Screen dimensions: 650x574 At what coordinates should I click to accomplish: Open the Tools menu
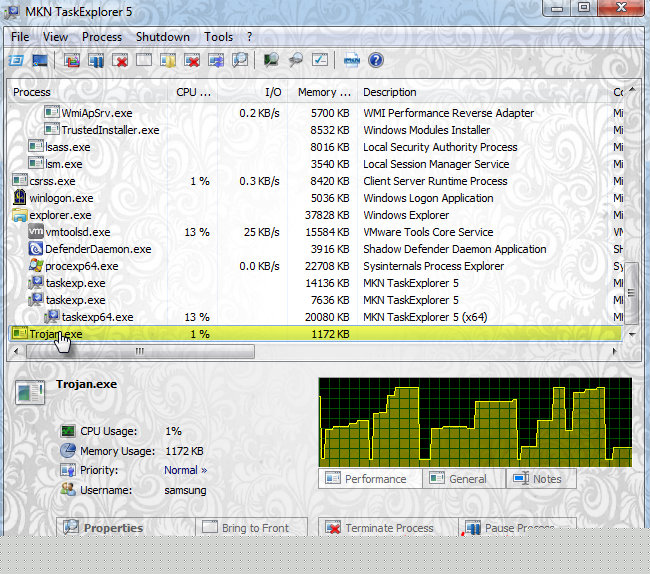[x=218, y=37]
